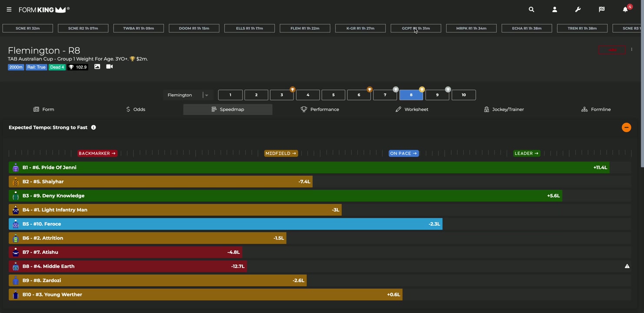The width and height of the screenshot is (644, 313).
Task: Select race 9 button
Action: click(x=437, y=95)
